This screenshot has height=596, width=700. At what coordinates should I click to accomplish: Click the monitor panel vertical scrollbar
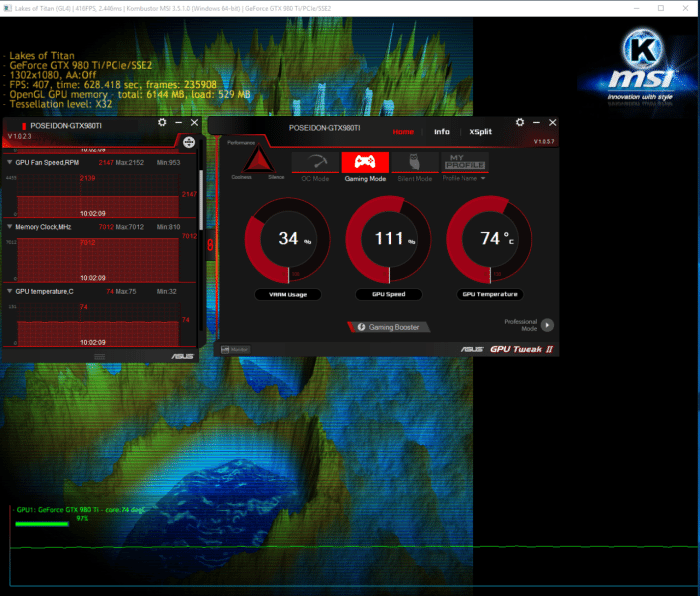[201, 200]
